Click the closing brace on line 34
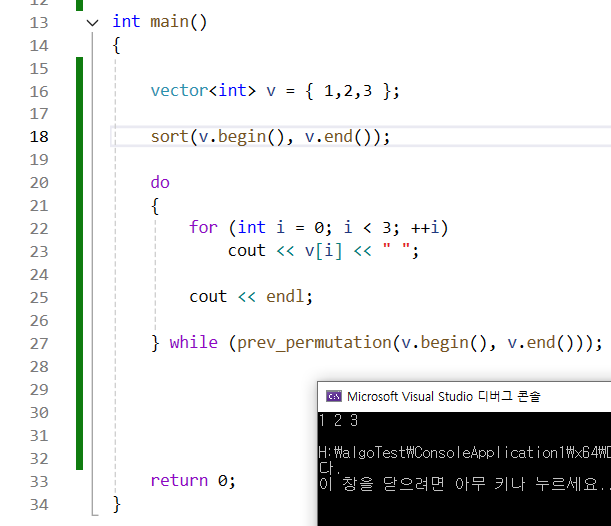 coord(117,504)
